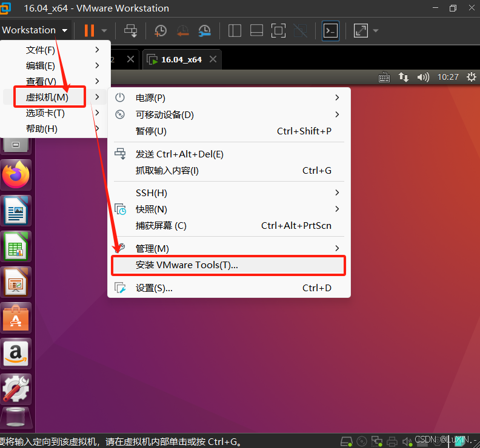Screen dimensions: 480x448
Task: Click the 10:27 clock in Ubuntu panel
Action: (x=448, y=77)
